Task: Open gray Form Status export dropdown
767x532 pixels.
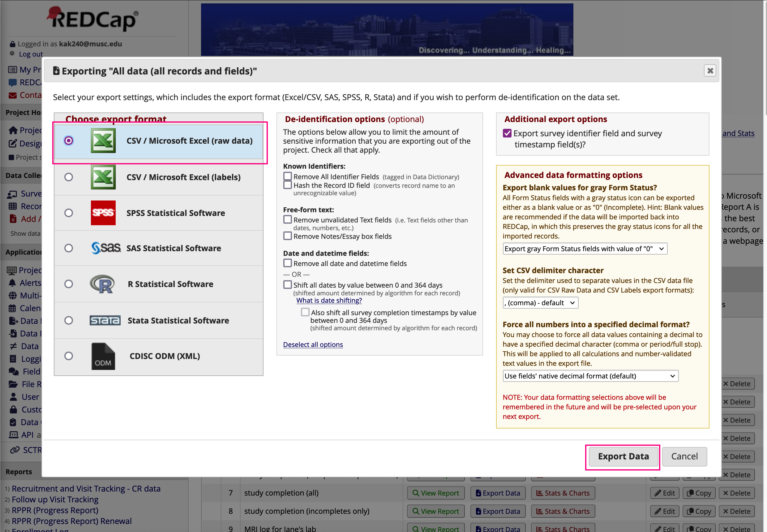Action: [585, 249]
